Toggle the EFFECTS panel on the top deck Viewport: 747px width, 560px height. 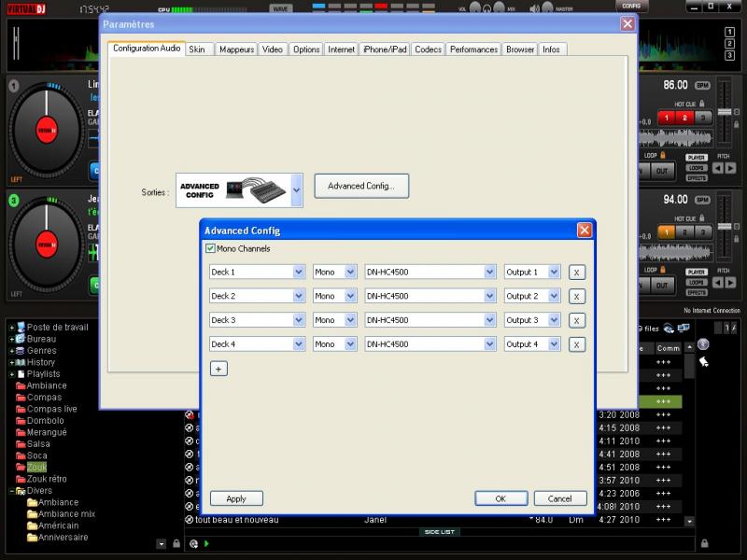[696, 177]
